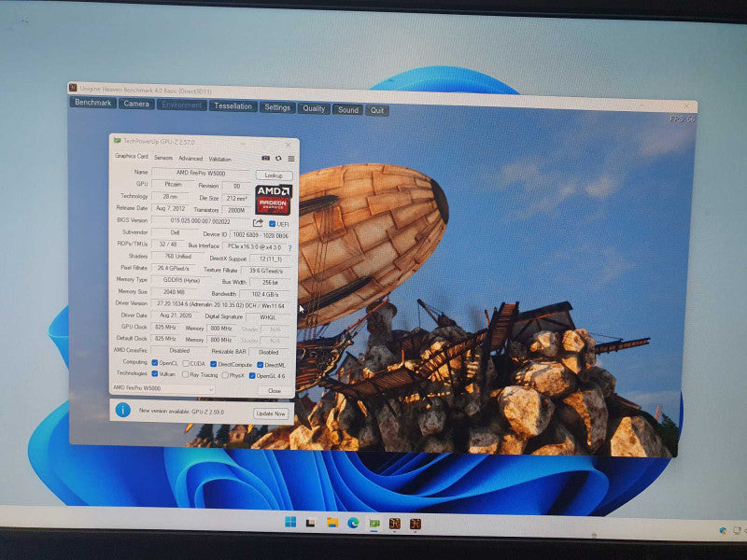Click the Release Date Aug 7, 2012

171,208
